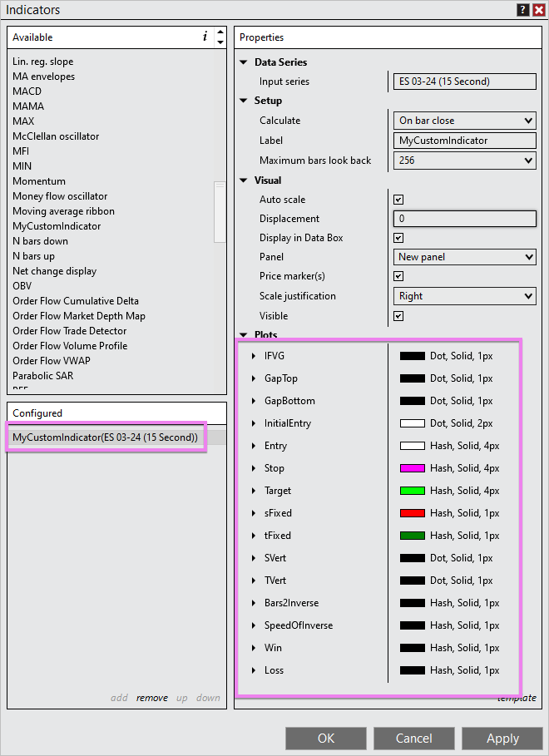
Task: Click the Label input field
Action: pos(465,141)
